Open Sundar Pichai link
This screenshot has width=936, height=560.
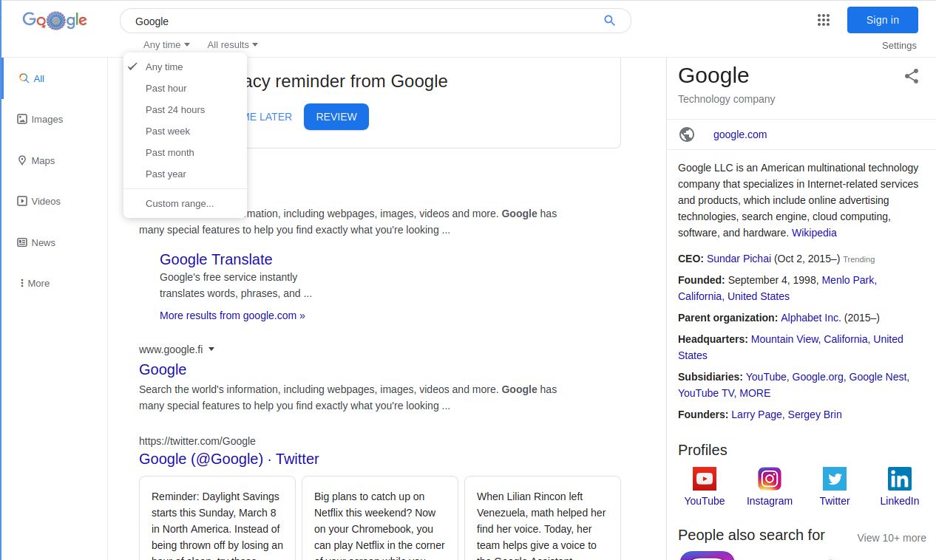(739, 259)
